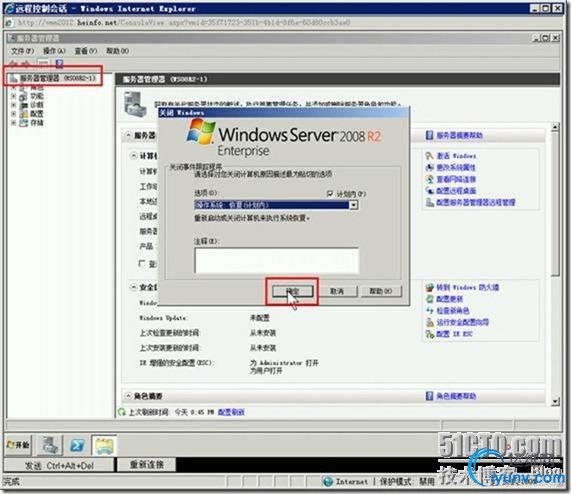The image size is (571, 494).
Task: Click the scrollbar down arrow in details pane
Action: click(555, 402)
